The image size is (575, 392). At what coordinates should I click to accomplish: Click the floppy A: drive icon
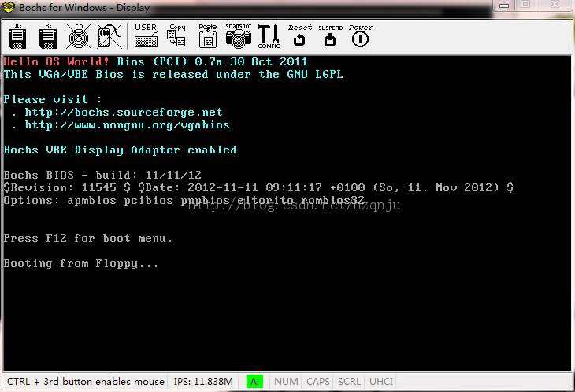[17, 36]
